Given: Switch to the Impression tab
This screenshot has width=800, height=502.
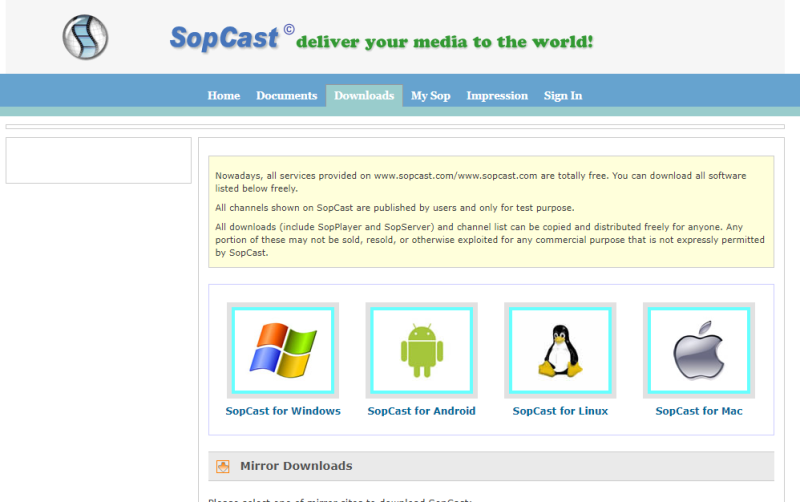Looking at the screenshot, I should point(497,95).
